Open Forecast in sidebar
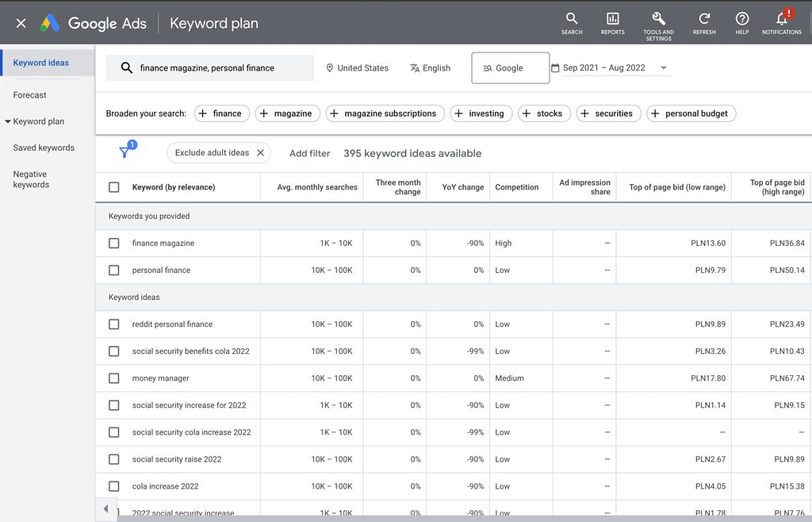The height and width of the screenshot is (522, 812). [x=29, y=94]
